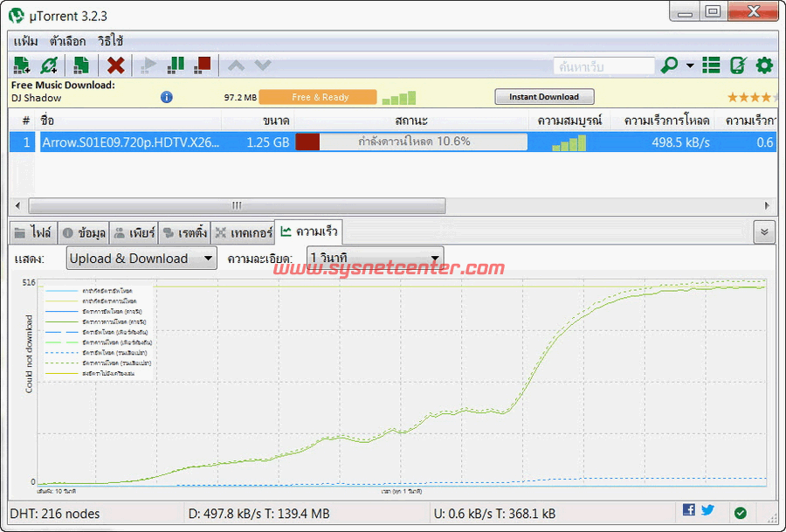Click the download progress bar at 10.6%

[411, 142]
